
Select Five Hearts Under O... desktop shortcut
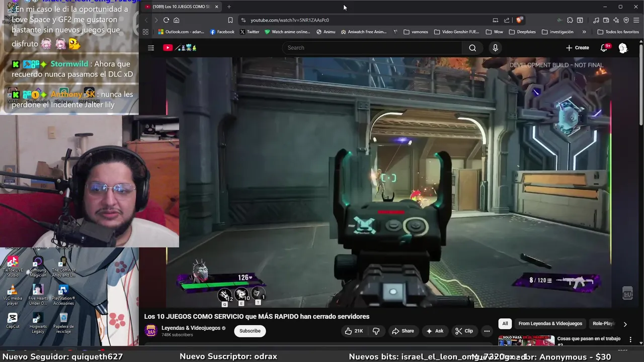pos(38,295)
